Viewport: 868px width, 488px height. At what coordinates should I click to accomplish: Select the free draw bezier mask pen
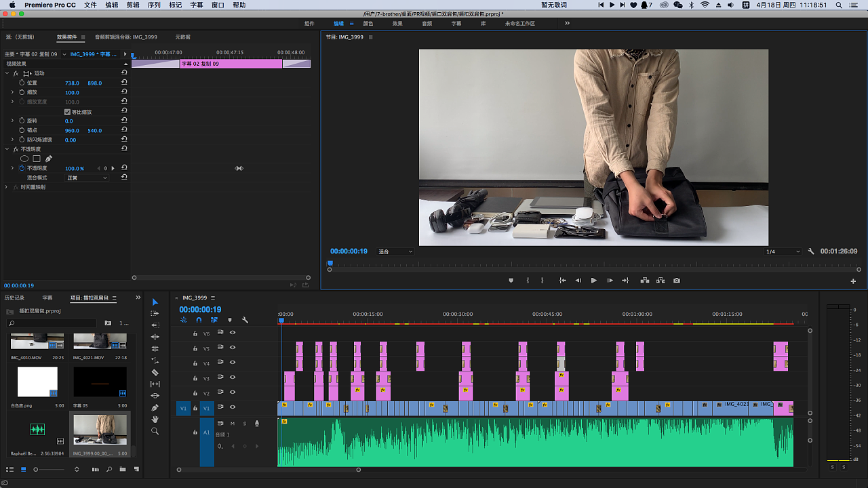pyautogui.click(x=49, y=159)
